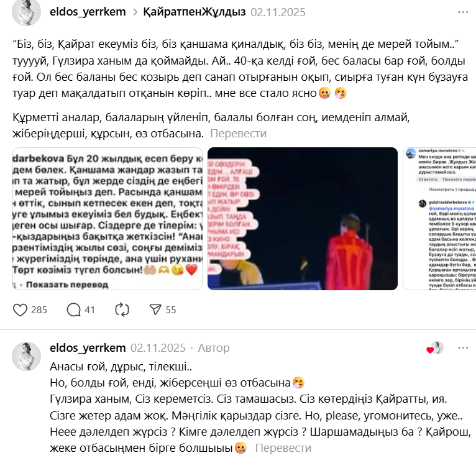Screen dimensions: 476x463
Task: Open the more options menu on the top post
Action: (463, 12)
